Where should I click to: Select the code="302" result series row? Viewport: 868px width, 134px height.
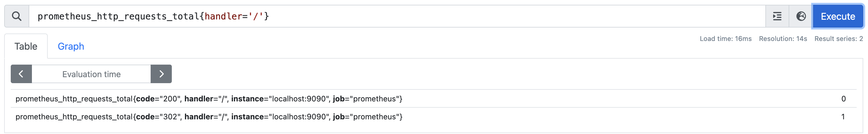pos(434,116)
